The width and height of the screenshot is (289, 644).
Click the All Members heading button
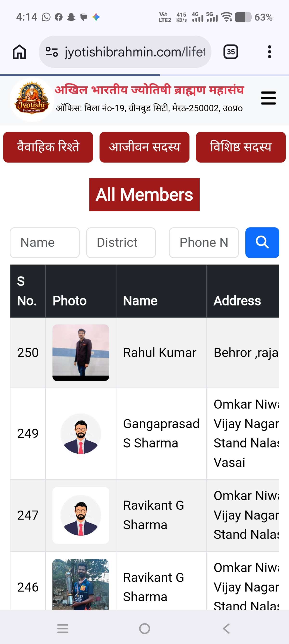click(x=144, y=195)
